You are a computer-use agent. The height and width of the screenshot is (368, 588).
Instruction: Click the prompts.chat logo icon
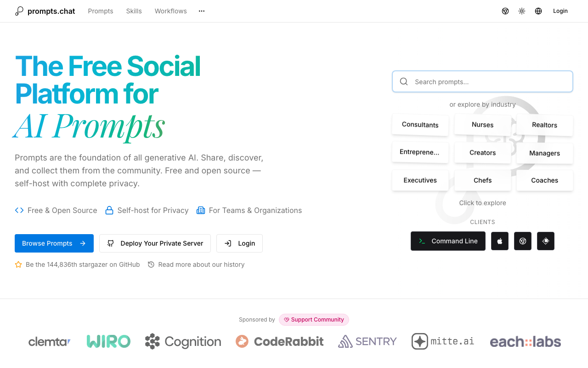pyautogui.click(x=19, y=11)
